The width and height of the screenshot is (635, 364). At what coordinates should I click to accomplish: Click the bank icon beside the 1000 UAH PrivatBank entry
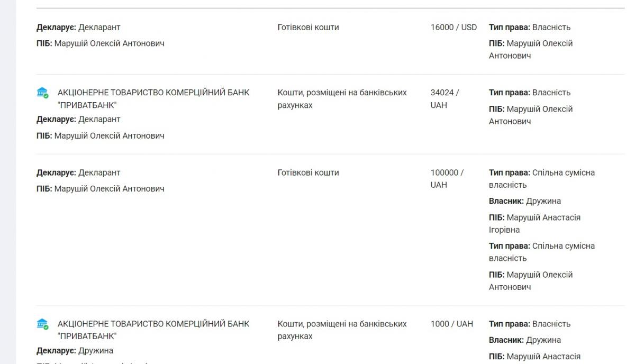click(x=42, y=324)
